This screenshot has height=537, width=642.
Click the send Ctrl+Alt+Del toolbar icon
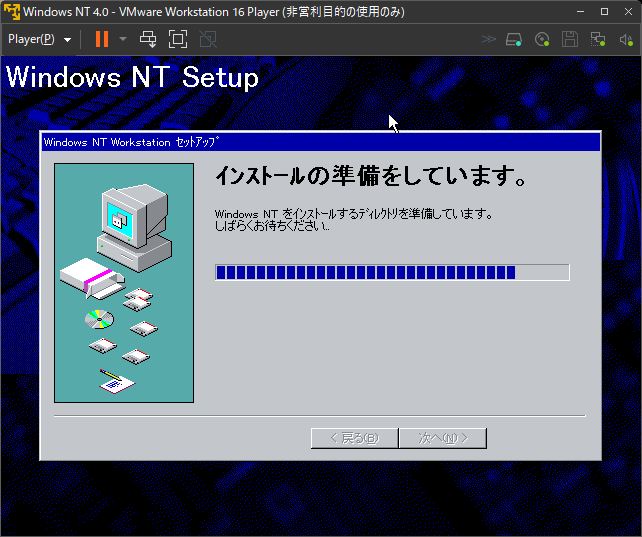tap(148, 39)
